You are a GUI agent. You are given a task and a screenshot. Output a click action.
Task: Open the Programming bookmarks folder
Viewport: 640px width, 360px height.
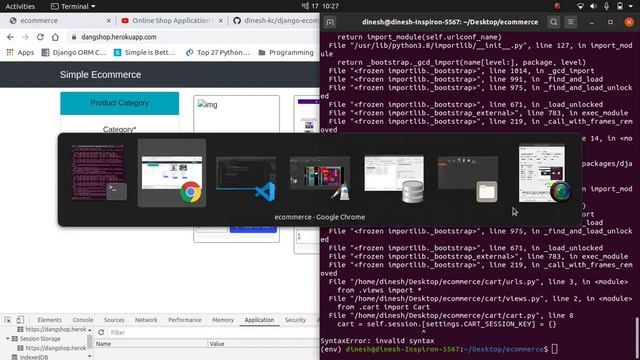[x=286, y=52]
